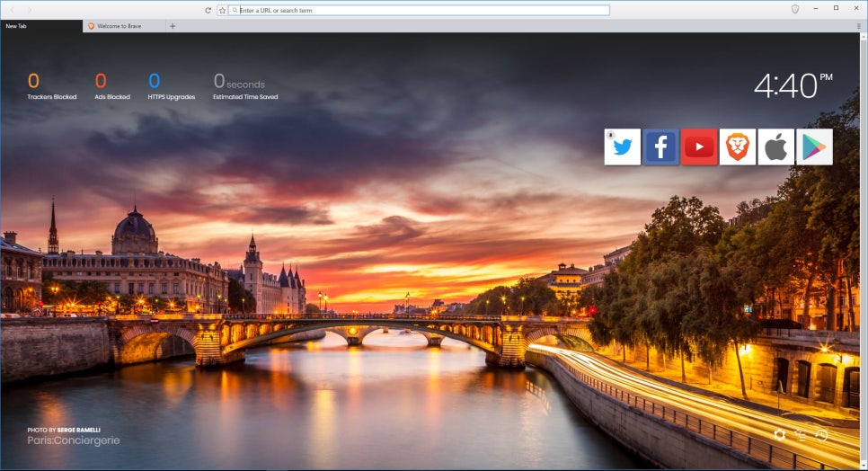Add a new tab with plus button
The image size is (868, 471).
(x=173, y=26)
